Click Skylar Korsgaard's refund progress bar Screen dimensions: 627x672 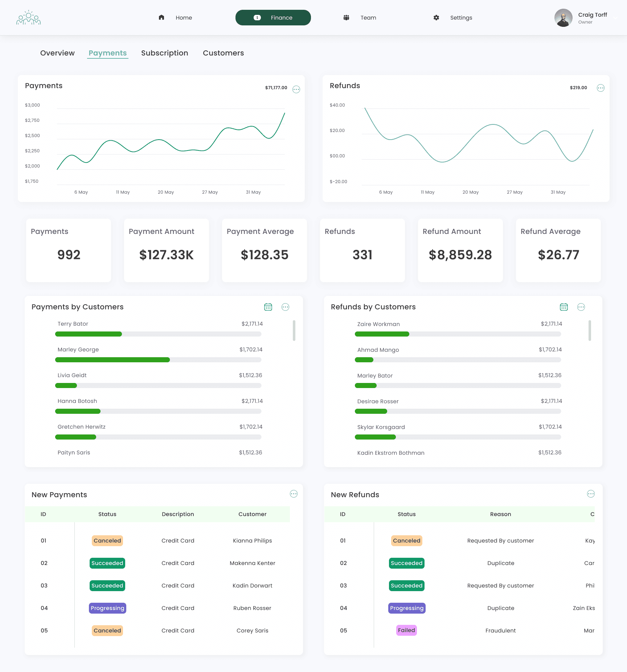[458, 437]
